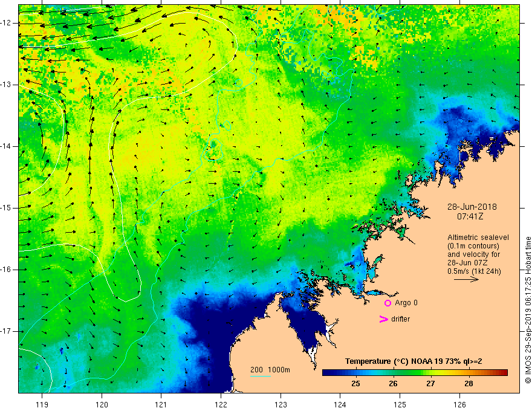Click the longitude axis label 124
The height and width of the screenshot is (411, 532).
coord(340,404)
